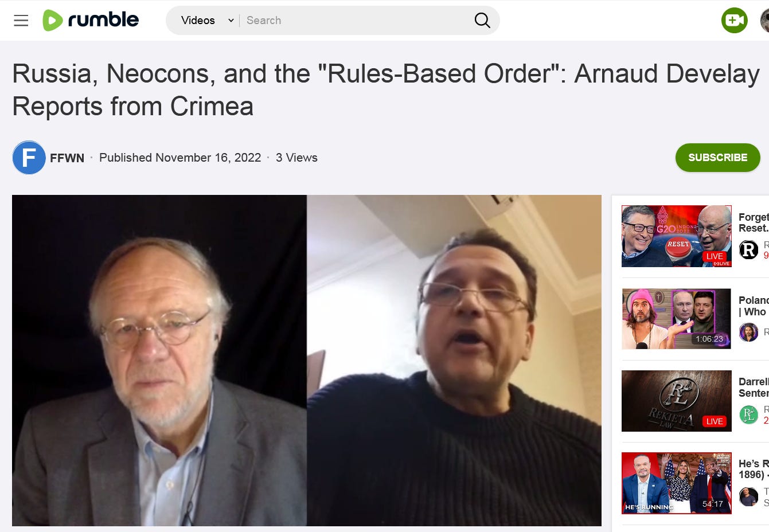Click the FFWN channel avatar icon
Image resolution: width=769 pixels, height=532 pixels.
(x=29, y=158)
